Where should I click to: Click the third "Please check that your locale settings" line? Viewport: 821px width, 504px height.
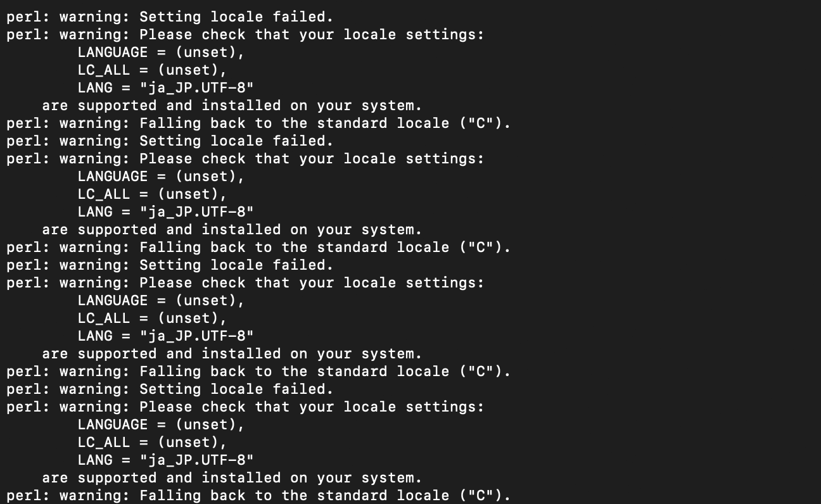[245, 283]
